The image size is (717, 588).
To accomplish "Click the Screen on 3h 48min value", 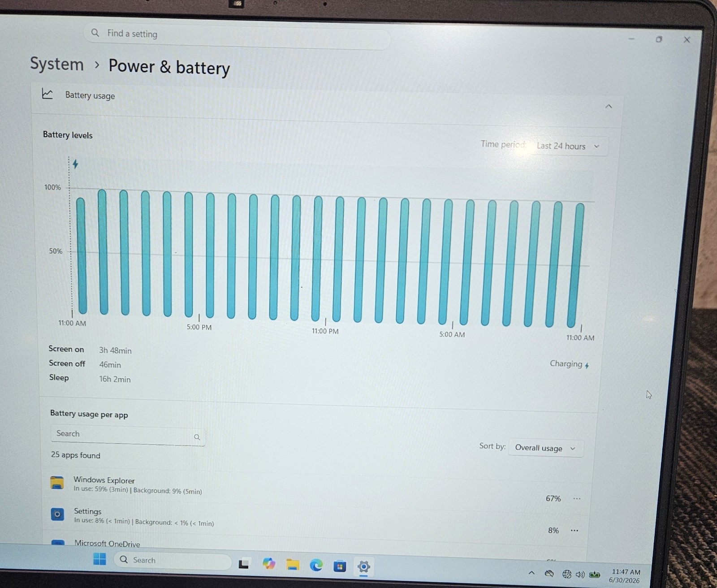I will pyautogui.click(x=115, y=350).
